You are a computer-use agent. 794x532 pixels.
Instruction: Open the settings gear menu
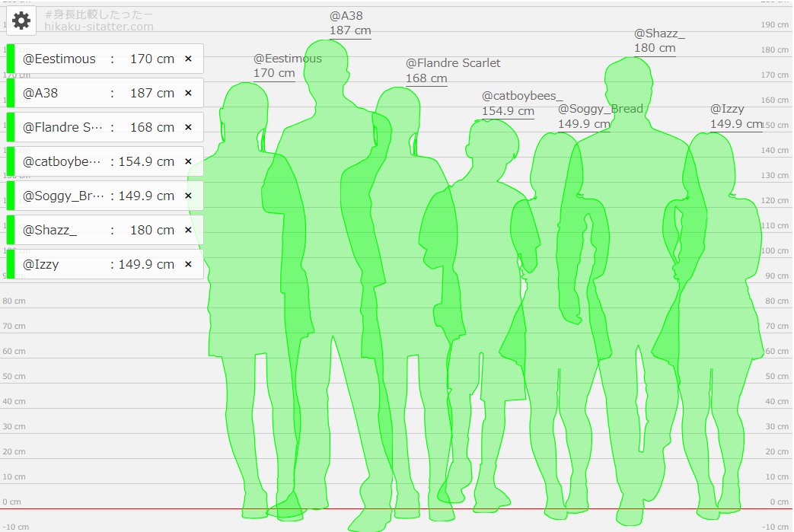(x=21, y=21)
